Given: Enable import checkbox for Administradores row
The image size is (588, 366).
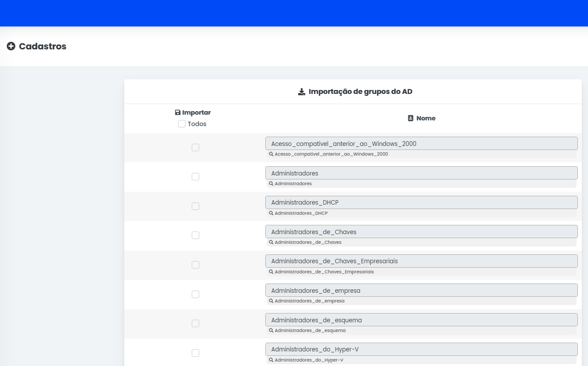Looking at the screenshot, I should (x=195, y=177).
